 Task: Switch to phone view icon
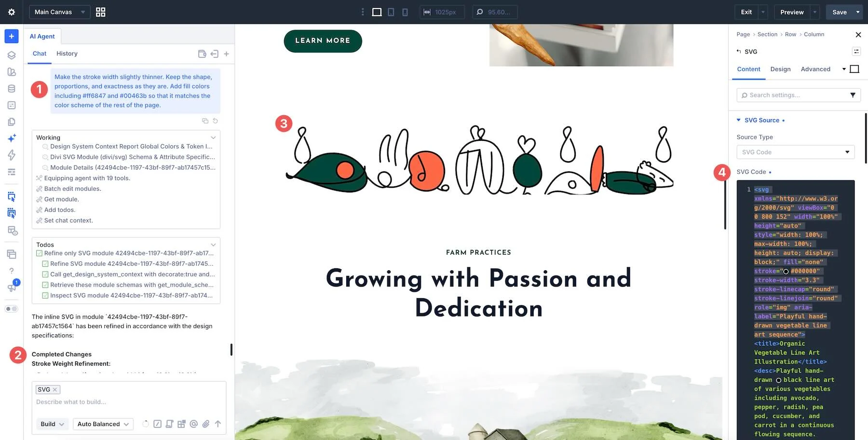405,12
